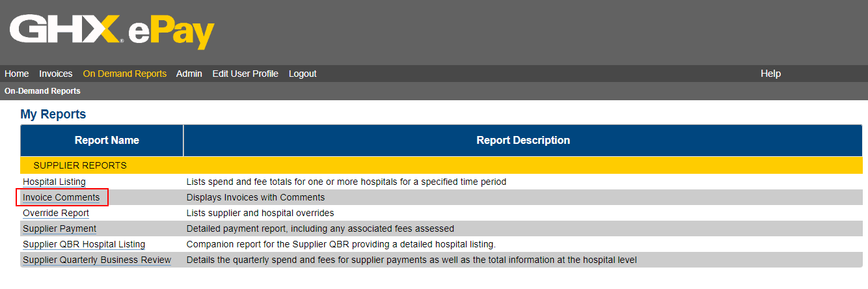Image resolution: width=868 pixels, height=289 pixels.
Task: Open the Invoices menu
Action: click(x=55, y=74)
